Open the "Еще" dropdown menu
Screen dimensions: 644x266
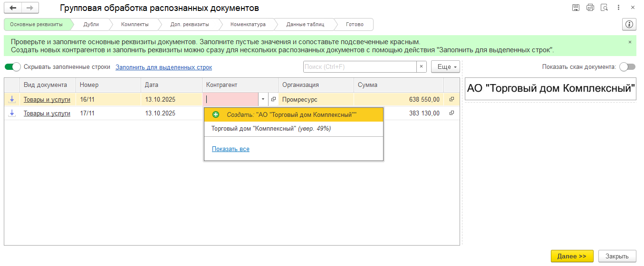coord(445,67)
